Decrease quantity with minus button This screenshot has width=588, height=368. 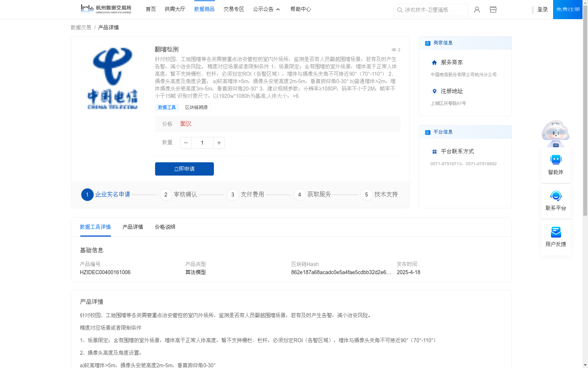point(186,143)
